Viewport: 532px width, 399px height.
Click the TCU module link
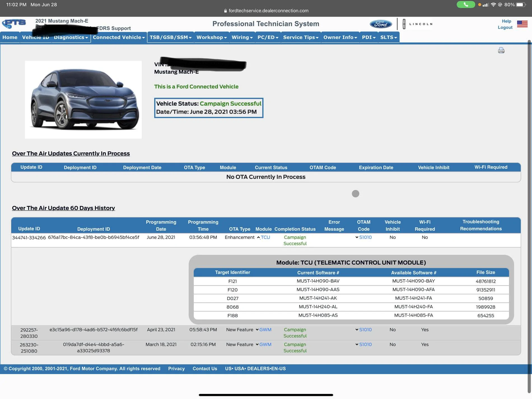[x=265, y=237]
